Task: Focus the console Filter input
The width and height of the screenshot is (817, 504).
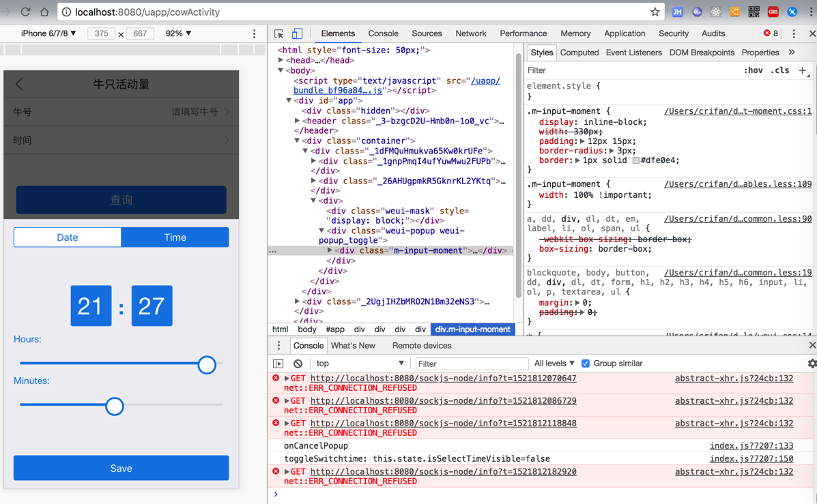Action: (472, 364)
